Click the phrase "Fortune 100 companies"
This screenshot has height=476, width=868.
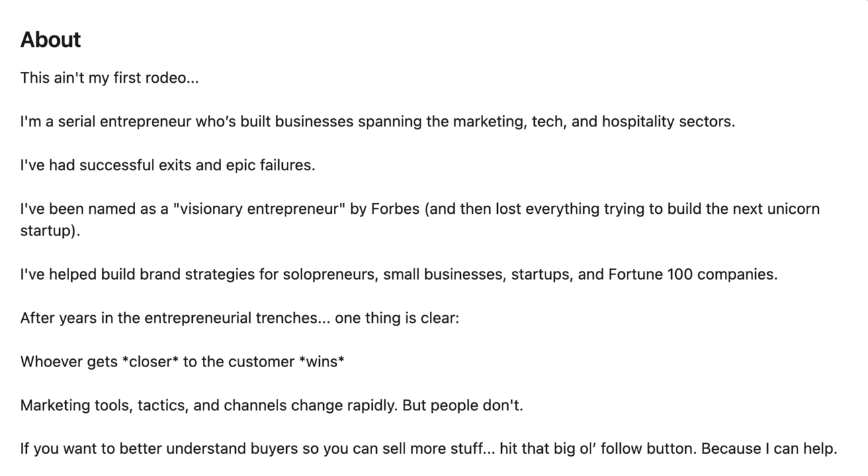[692, 274]
